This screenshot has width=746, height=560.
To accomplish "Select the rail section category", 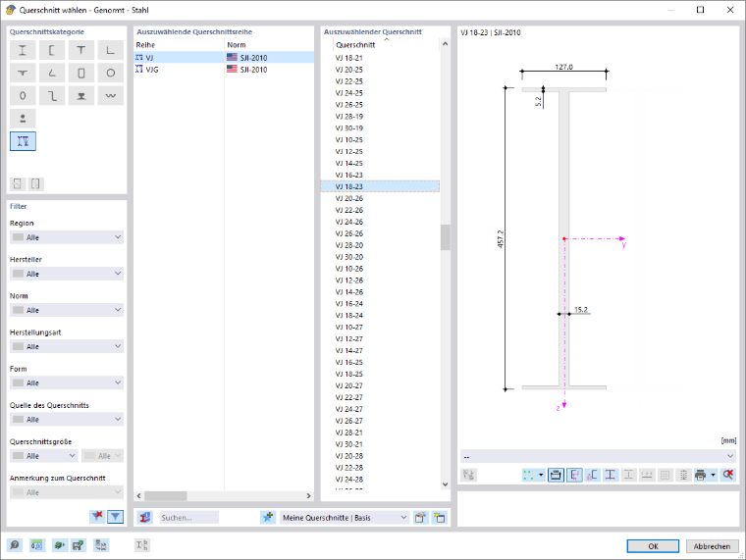I will 81,95.
